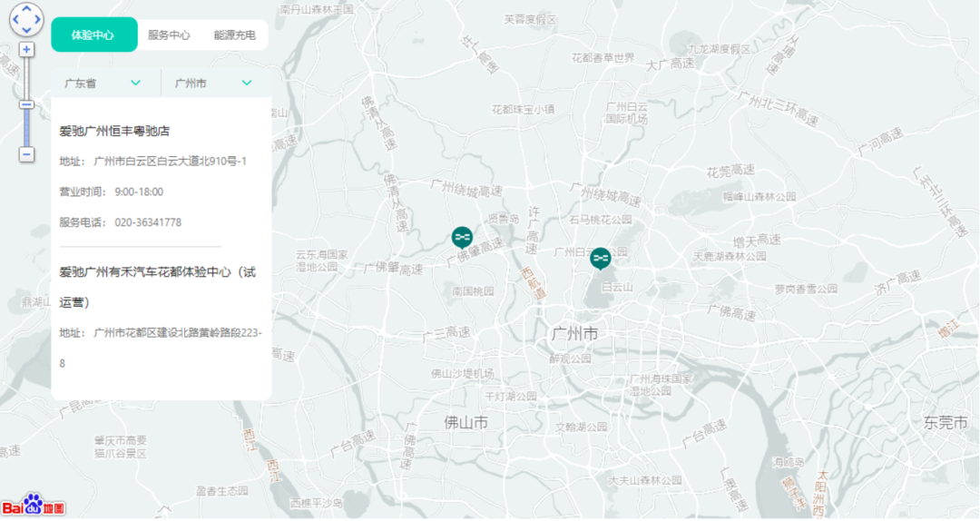Screen dimensions: 980x521
Task: Click the 东莞市 city label on the map
Action: 946,423
